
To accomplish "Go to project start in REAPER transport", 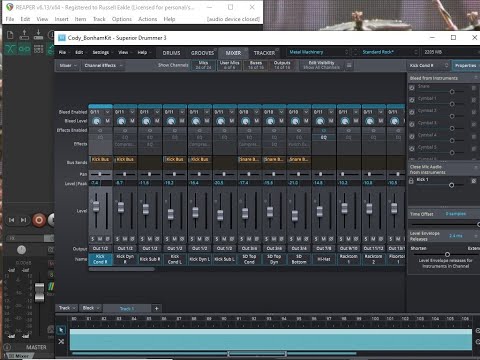I will (x=12, y=220).
